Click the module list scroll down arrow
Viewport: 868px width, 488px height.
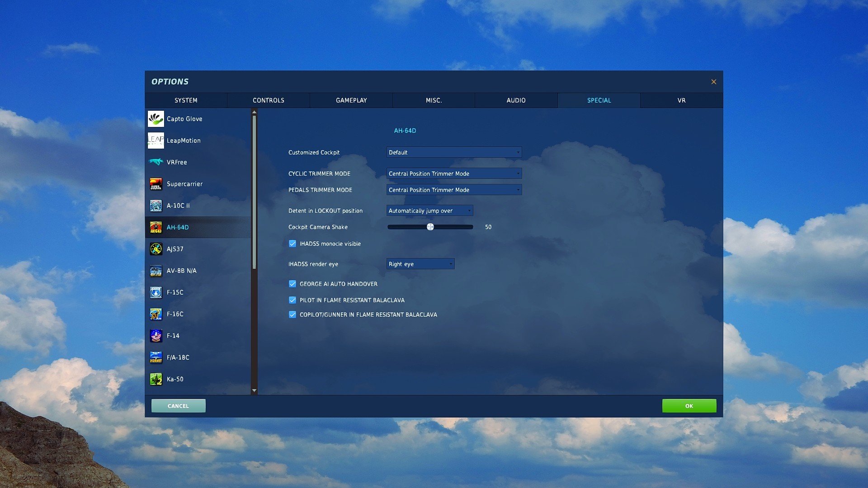[x=254, y=390]
